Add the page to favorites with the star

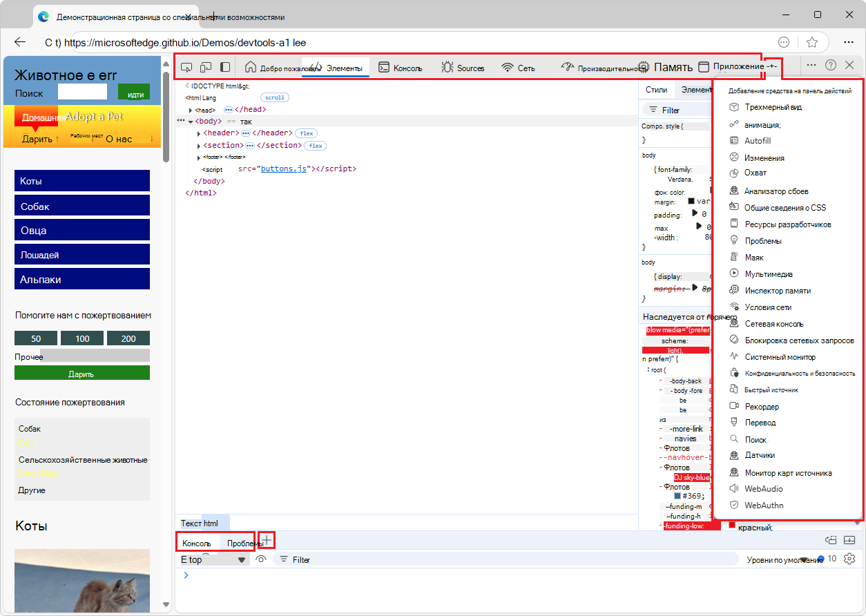tap(812, 41)
